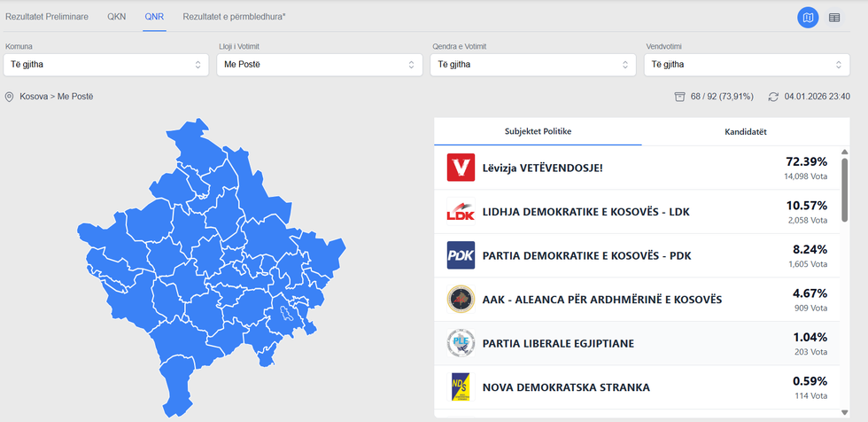Click the ballot box counted icon
868x422 pixels.
pos(679,97)
